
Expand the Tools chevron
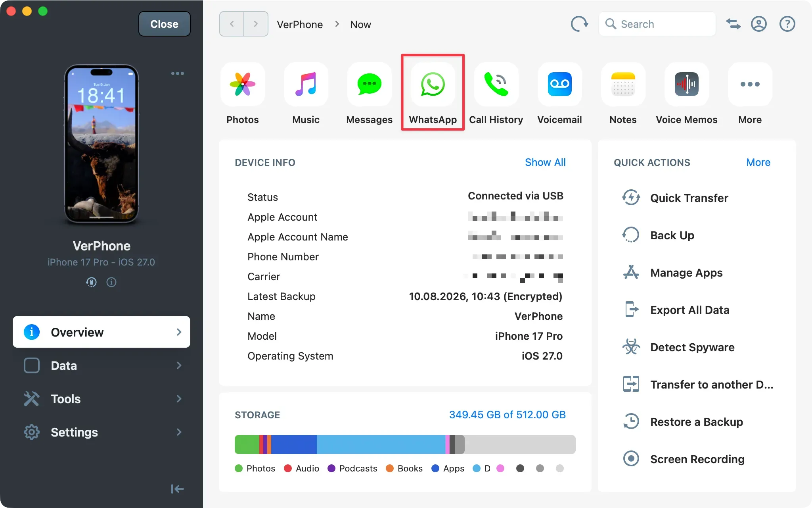click(x=179, y=398)
